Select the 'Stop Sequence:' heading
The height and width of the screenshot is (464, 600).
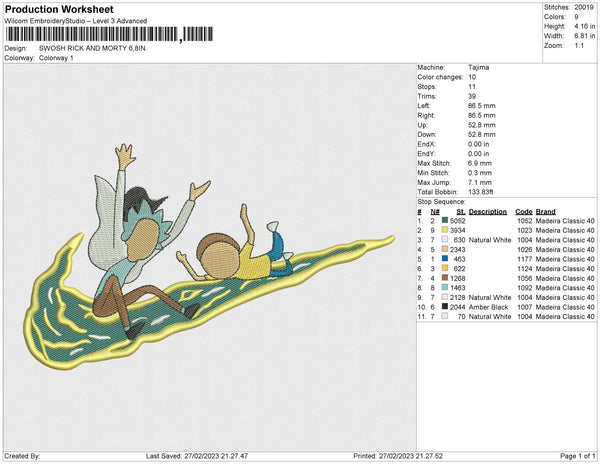point(441,202)
